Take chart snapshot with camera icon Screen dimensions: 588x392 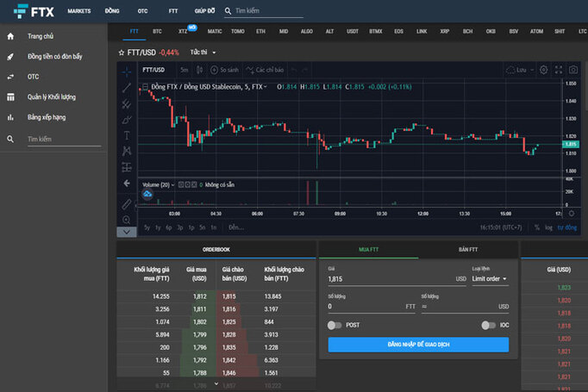click(x=573, y=70)
